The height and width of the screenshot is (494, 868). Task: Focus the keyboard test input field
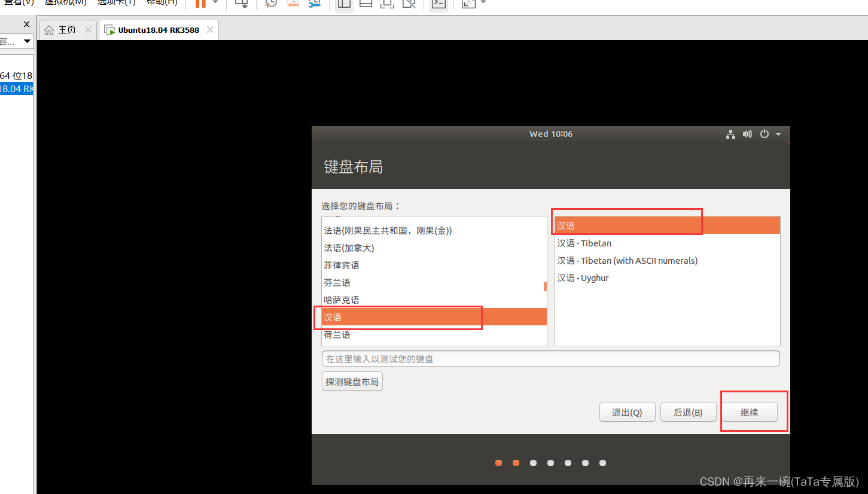550,359
